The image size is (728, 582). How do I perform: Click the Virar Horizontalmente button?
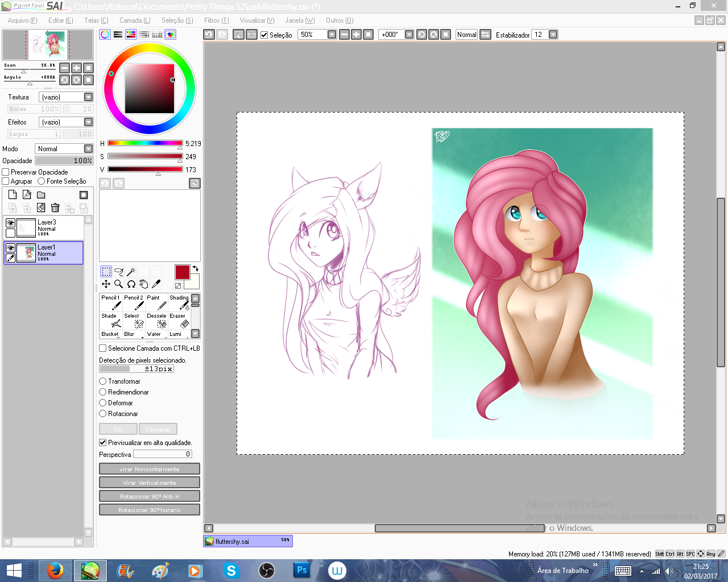pos(149,469)
